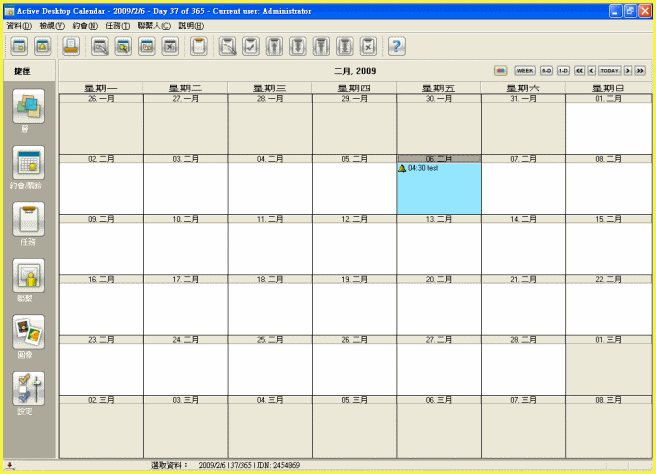This screenshot has width=656, height=474.
Task: Switch to 5-D five day view
Action: coord(546,70)
